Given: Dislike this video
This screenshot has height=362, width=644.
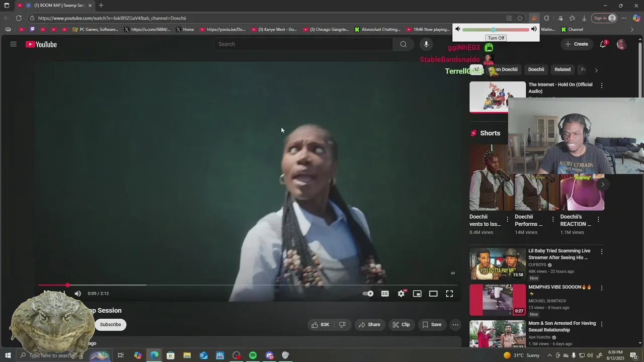Looking at the screenshot, I should [x=342, y=325].
